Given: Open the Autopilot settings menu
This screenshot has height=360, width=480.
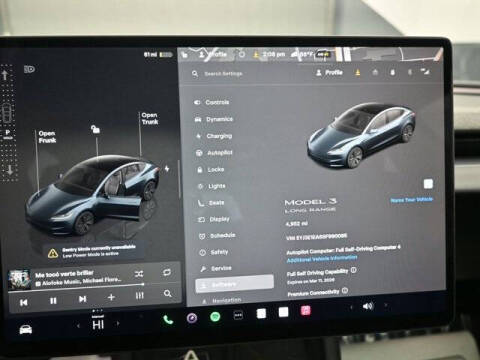Looking at the screenshot, I should tap(214, 153).
